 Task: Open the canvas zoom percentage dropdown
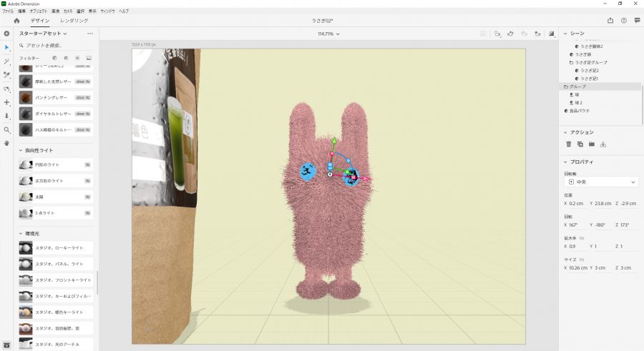pyautogui.click(x=328, y=34)
